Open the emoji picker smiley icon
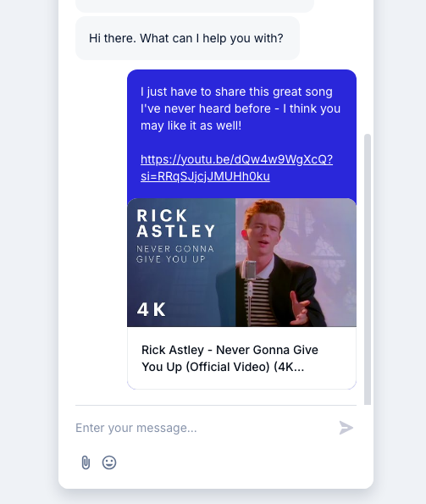Viewport: 426px width, 504px height. point(109,462)
